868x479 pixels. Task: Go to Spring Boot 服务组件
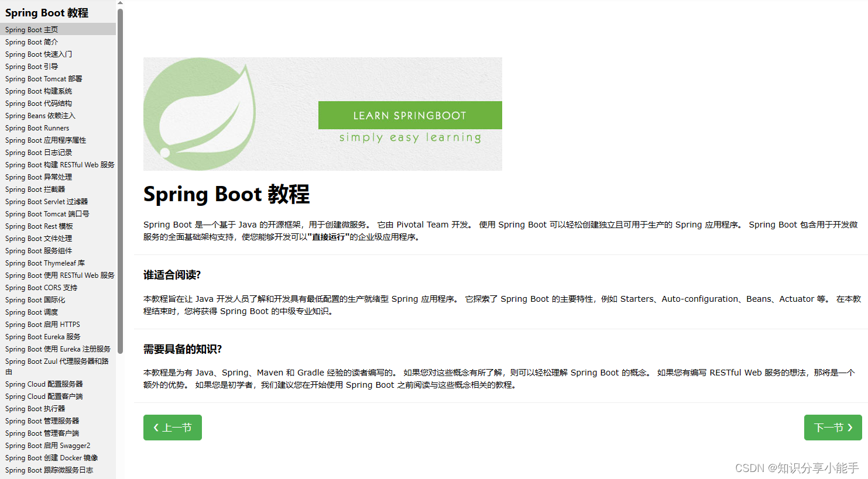[x=39, y=250]
